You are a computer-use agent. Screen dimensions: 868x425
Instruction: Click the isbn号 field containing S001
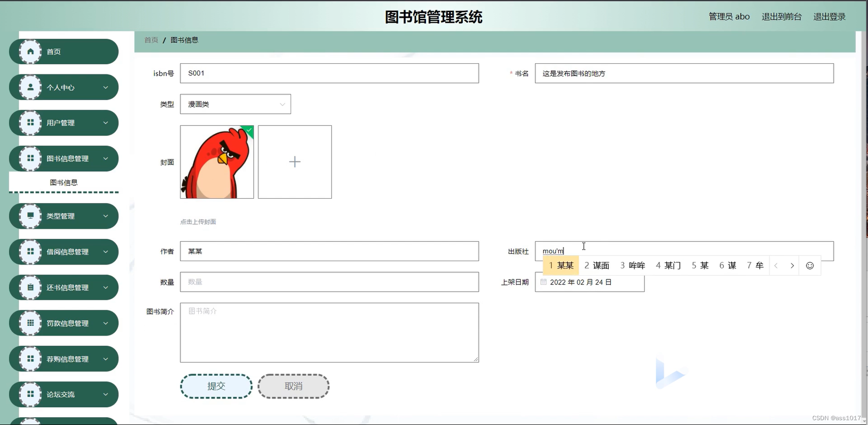coord(329,73)
